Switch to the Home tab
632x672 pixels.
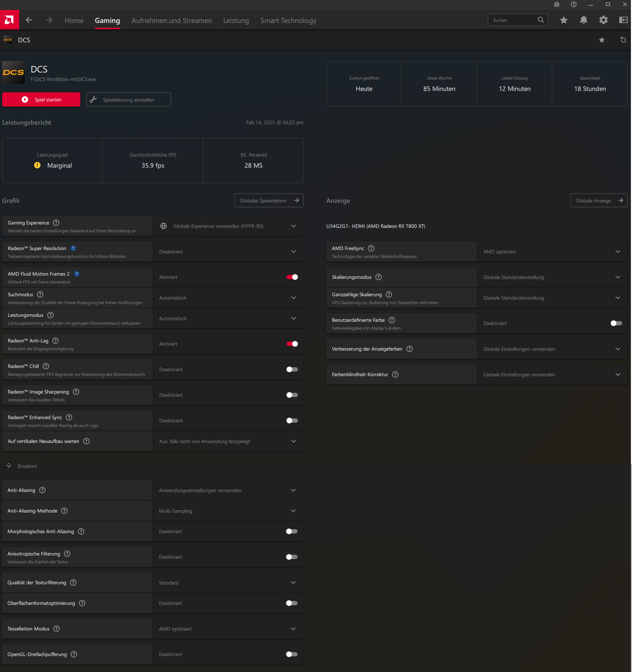[x=74, y=20]
